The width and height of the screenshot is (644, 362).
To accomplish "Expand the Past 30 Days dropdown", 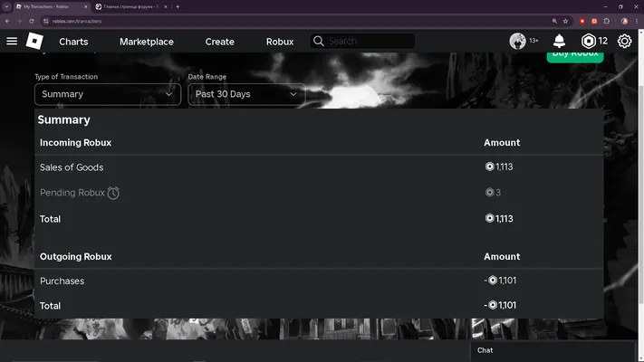I will 246,94.
